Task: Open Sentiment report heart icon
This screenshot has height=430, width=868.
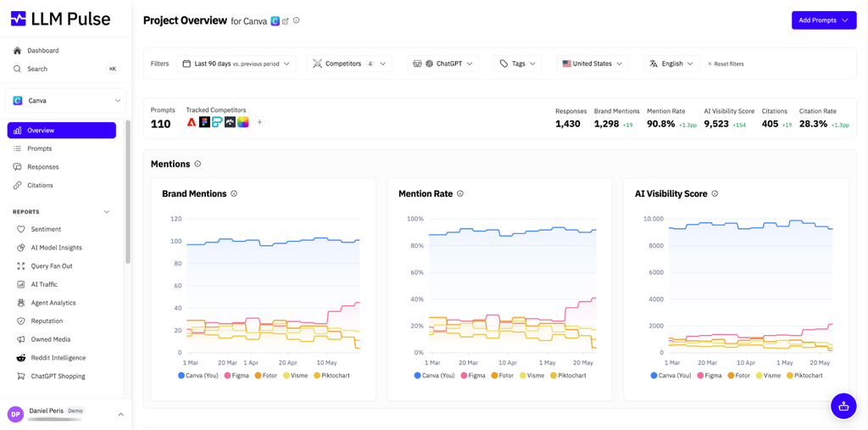Action: 21,229
